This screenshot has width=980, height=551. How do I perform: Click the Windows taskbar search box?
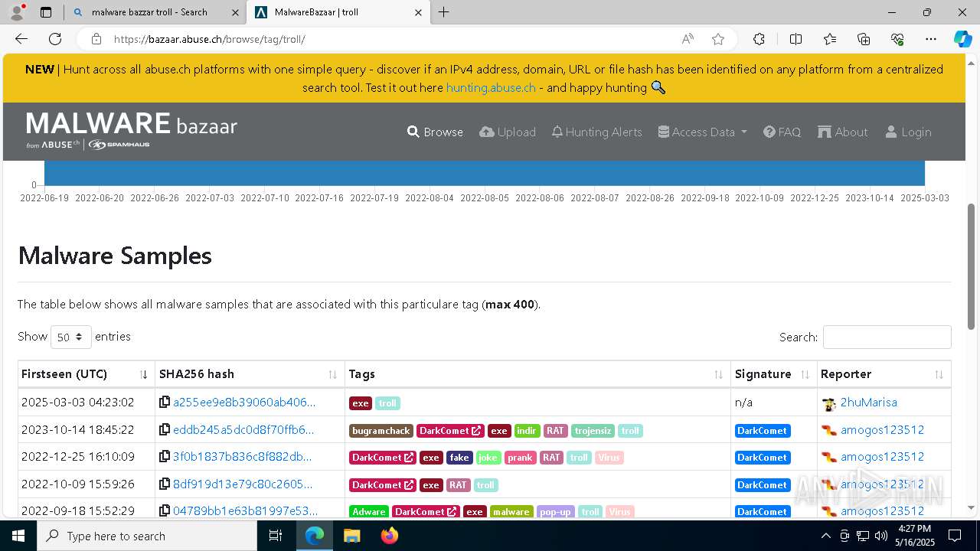[147, 536]
